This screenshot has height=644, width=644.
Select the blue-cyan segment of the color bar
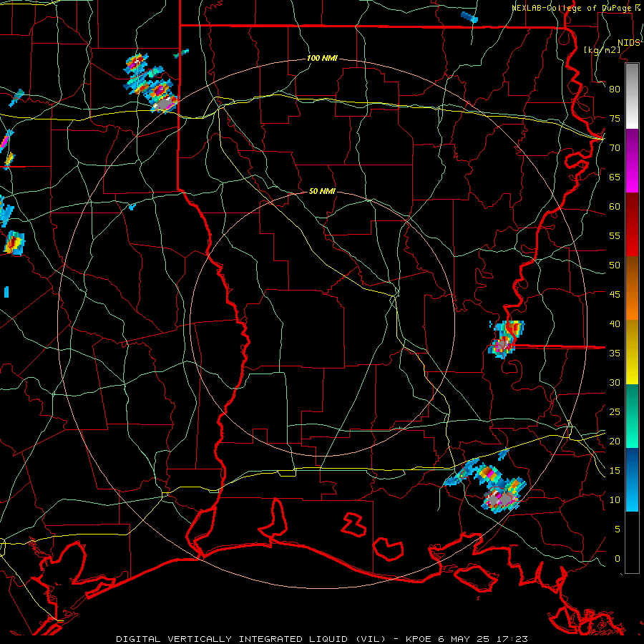click(x=632, y=479)
